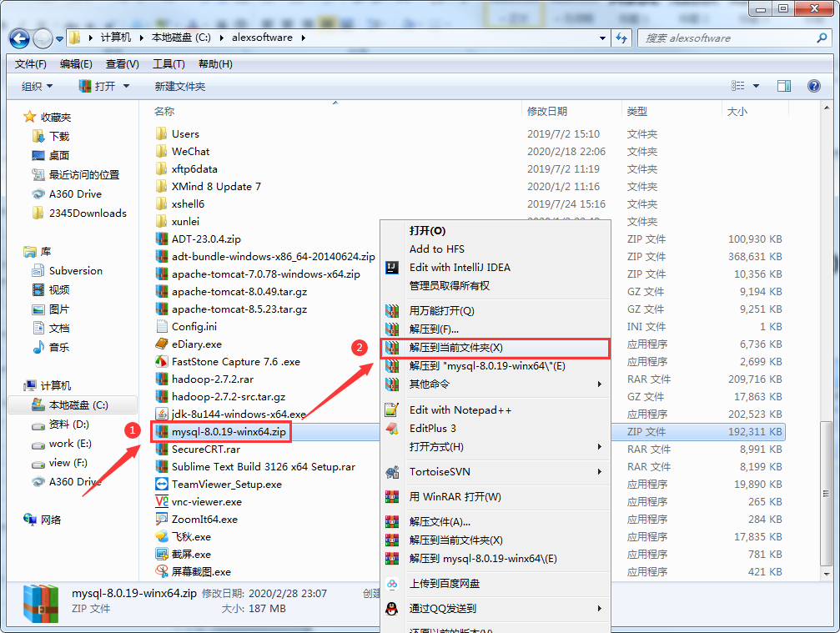The width and height of the screenshot is (840, 633).
Task: Click the vnc-viewer.exe icon
Action: pyautogui.click(x=161, y=502)
